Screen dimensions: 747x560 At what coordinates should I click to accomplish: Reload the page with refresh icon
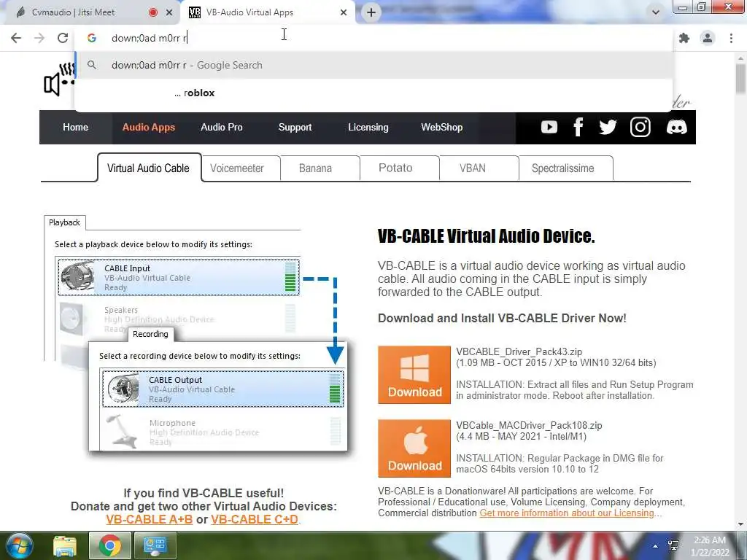click(x=63, y=38)
